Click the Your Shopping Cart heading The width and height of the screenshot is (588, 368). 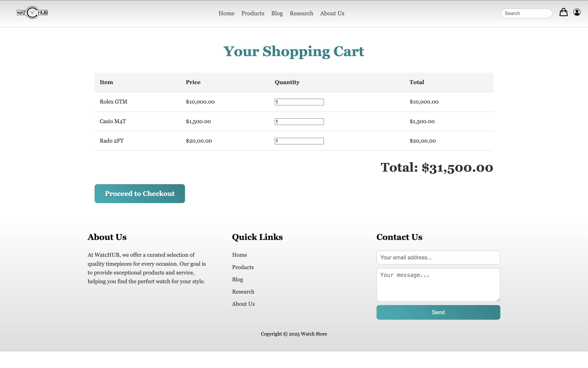[294, 52]
